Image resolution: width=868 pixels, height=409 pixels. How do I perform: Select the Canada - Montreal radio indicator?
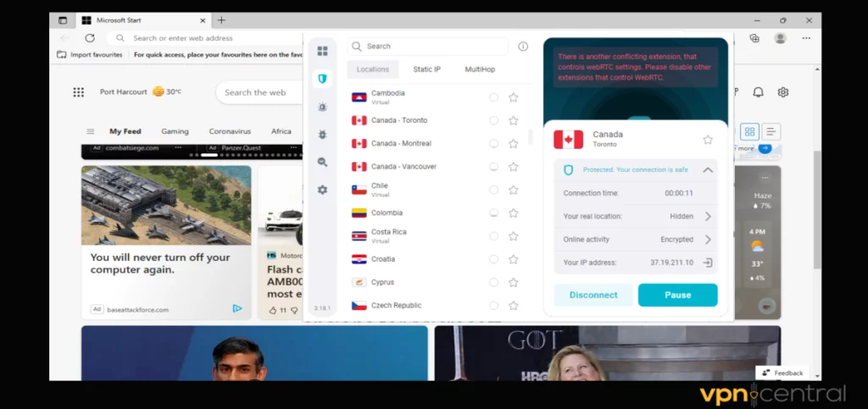point(493,144)
